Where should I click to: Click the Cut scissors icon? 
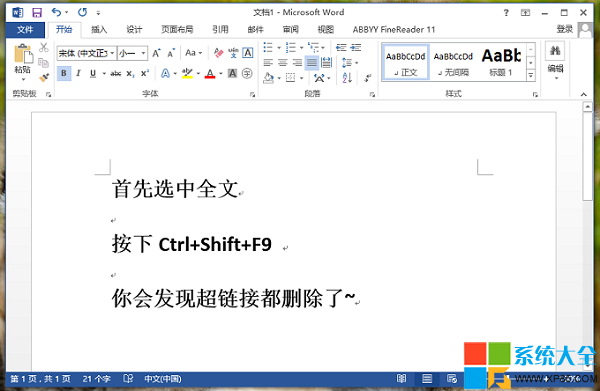(44, 47)
